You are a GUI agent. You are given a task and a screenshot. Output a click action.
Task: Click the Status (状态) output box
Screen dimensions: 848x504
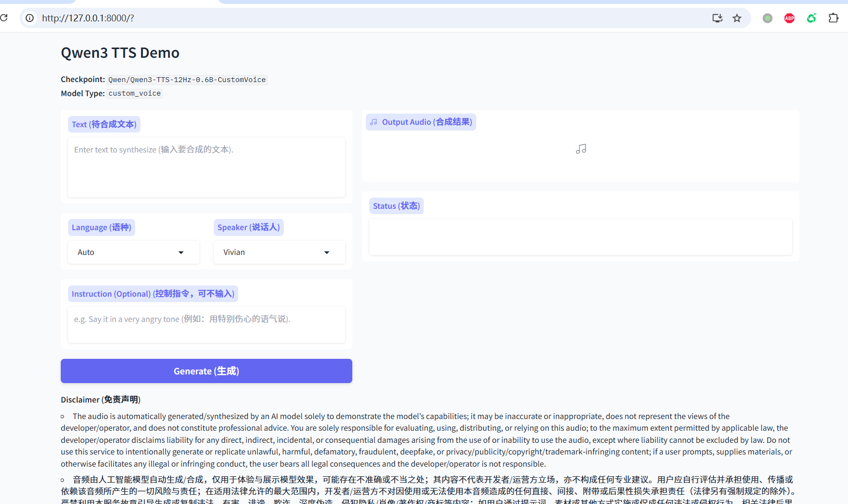580,237
